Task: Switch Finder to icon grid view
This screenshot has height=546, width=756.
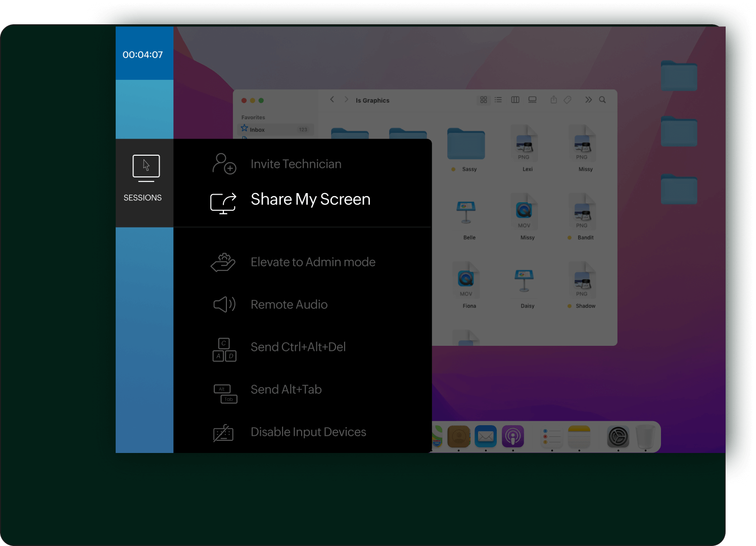Action: [x=484, y=100]
